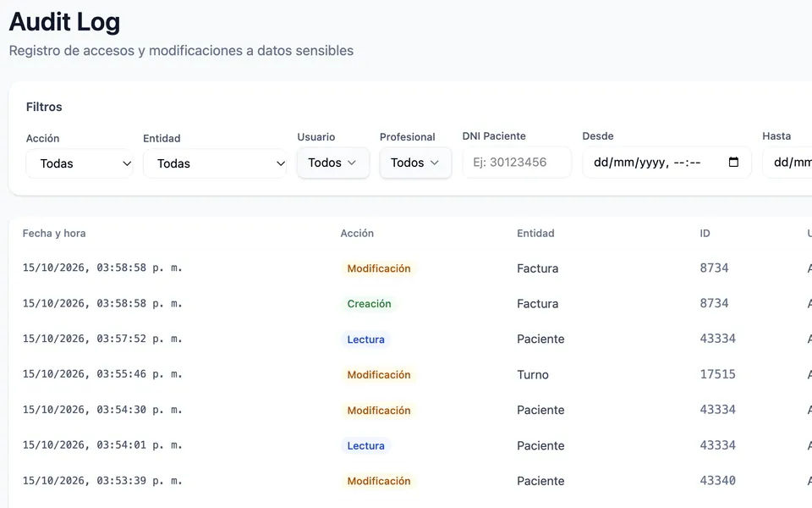
Task: Click the Acción column header in table
Action: (x=357, y=234)
